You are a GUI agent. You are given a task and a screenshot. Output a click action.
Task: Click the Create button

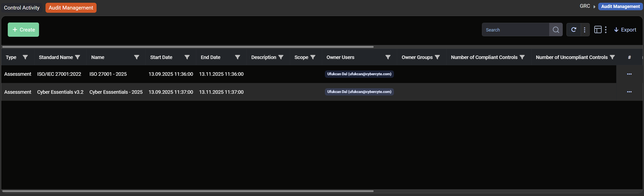tap(24, 30)
